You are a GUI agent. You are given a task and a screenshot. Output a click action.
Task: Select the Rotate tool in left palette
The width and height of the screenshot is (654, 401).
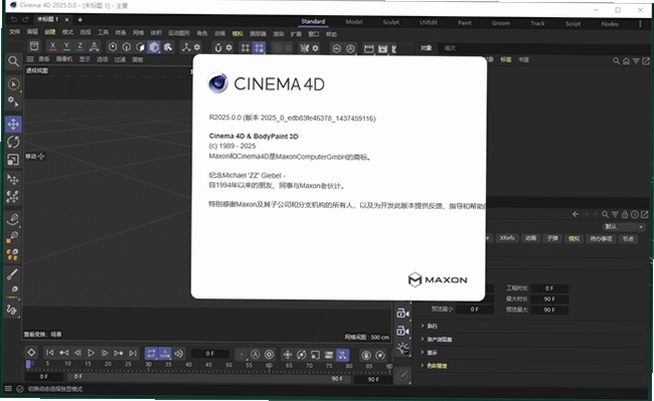pos(13,142)
